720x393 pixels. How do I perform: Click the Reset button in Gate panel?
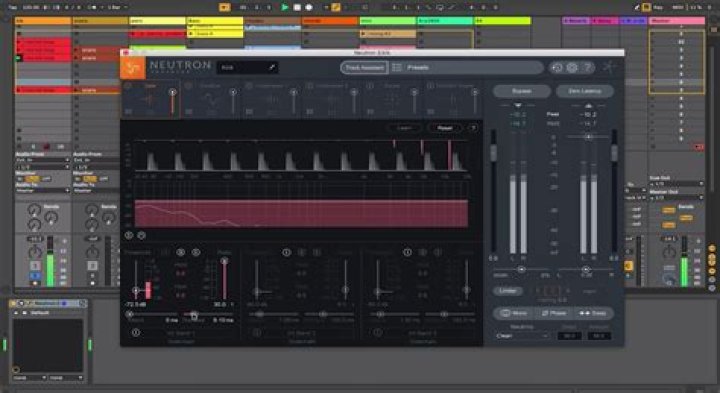pyautogui.click(x=444, y=128)
